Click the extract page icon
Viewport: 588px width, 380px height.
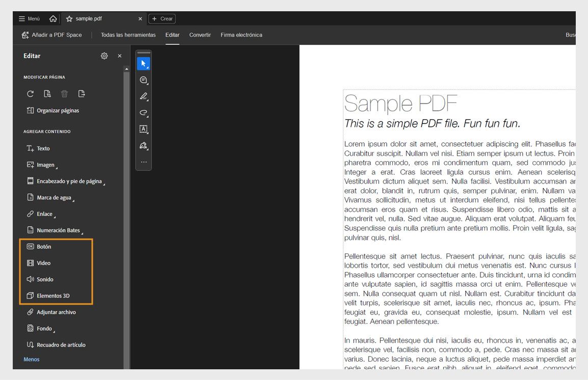pos(82,94)
